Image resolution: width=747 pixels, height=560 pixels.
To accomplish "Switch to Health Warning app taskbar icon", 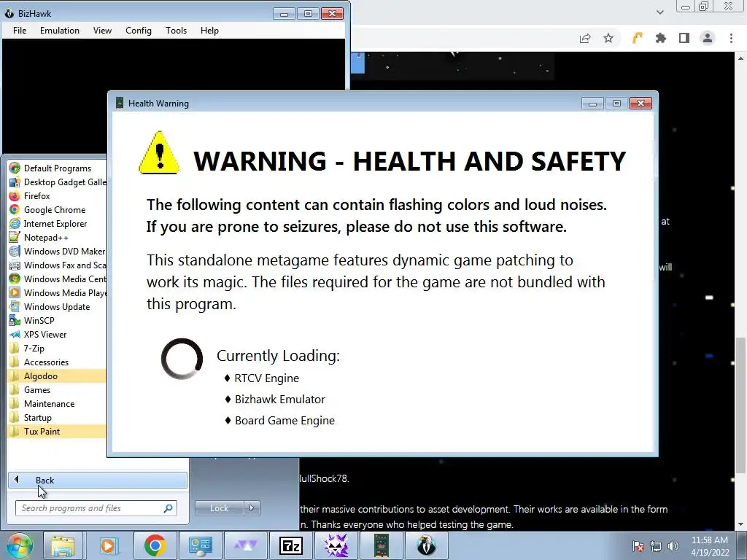I will (x=381, y=545).
